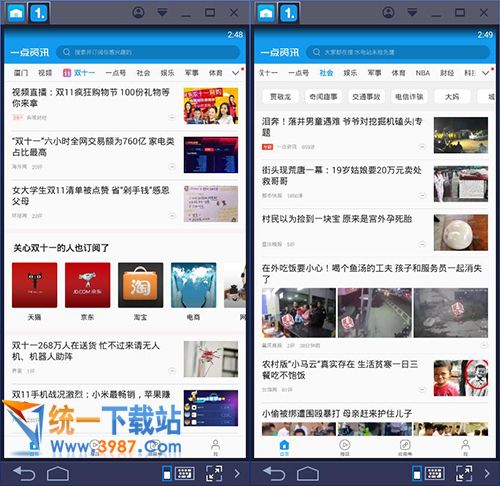
Task: Tap the video play icon in right bottom navigation
Action: click(x=344, y=447)
